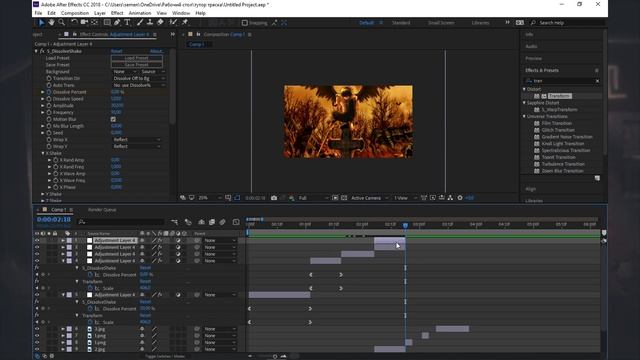Open the Wrap X Reflect dropdown
The height and width of the screenshot is (360, 640).
tap(137, 140)
